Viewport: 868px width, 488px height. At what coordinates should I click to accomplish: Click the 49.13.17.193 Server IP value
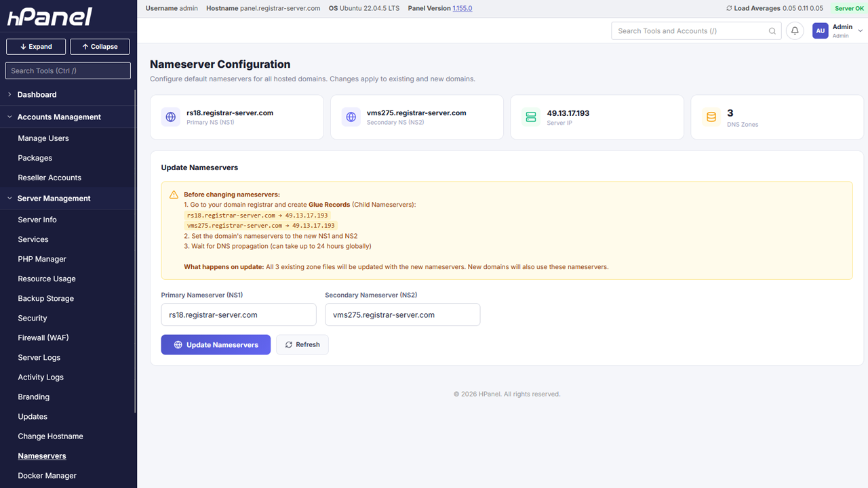[x=568, y=113]
